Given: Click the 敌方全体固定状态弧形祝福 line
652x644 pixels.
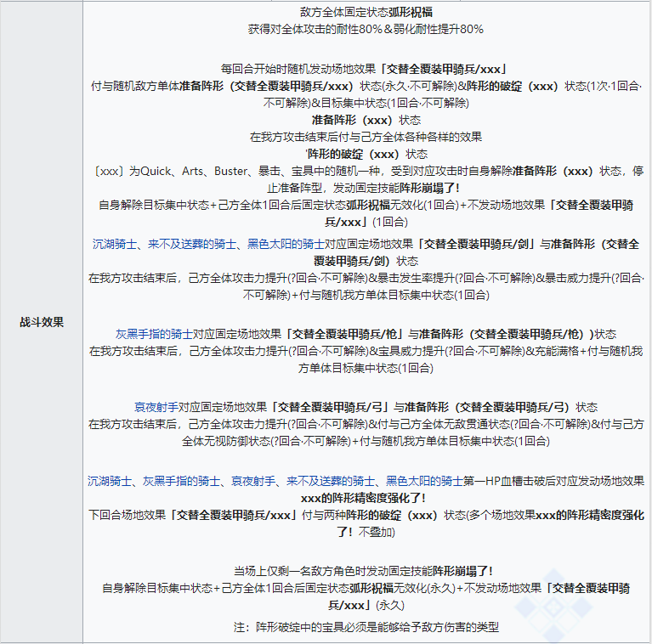Looking at the screenshot, I should [366, 13].
